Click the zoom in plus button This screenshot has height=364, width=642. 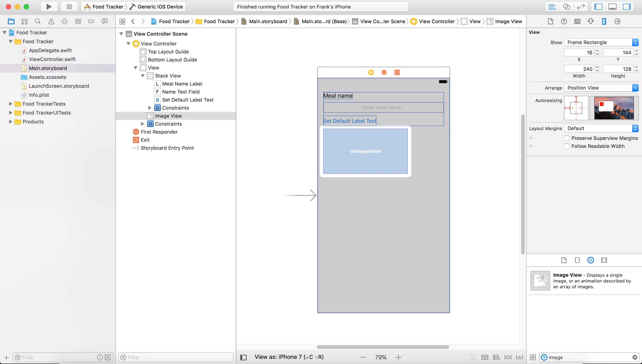point(399,358)
